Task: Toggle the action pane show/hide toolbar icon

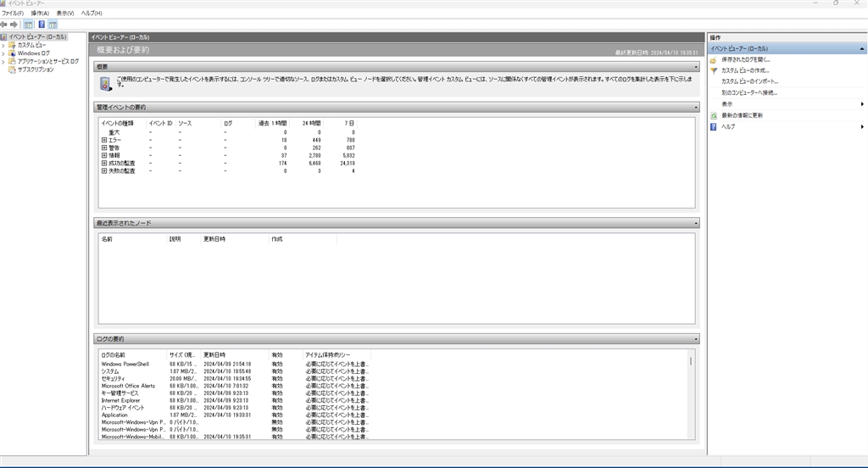Action: click(x=53, y=25)
